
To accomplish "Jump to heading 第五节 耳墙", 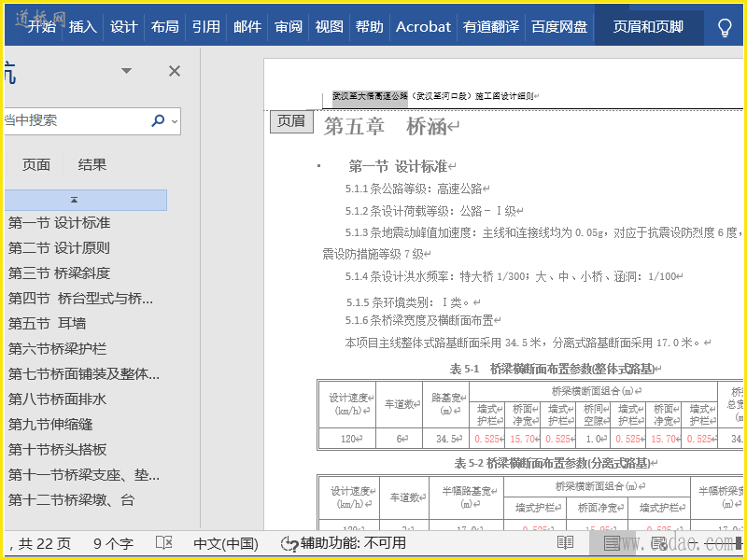I will coord(48,323).
